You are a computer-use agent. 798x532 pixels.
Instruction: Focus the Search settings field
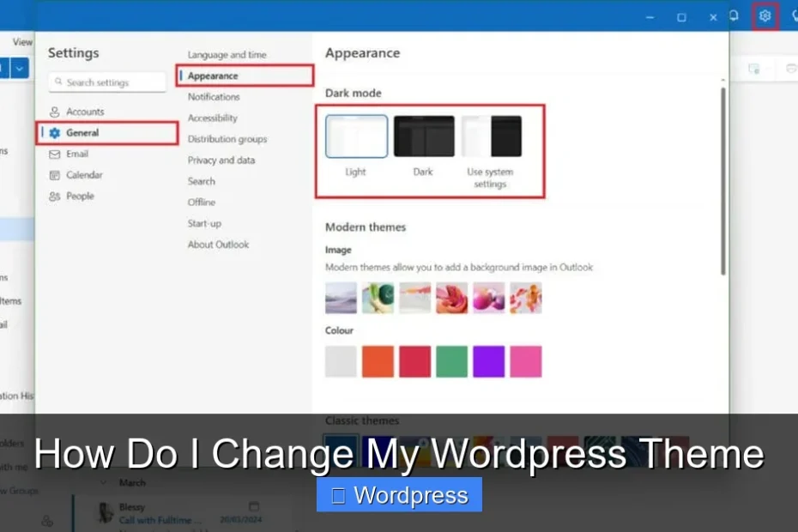[107, 82]
